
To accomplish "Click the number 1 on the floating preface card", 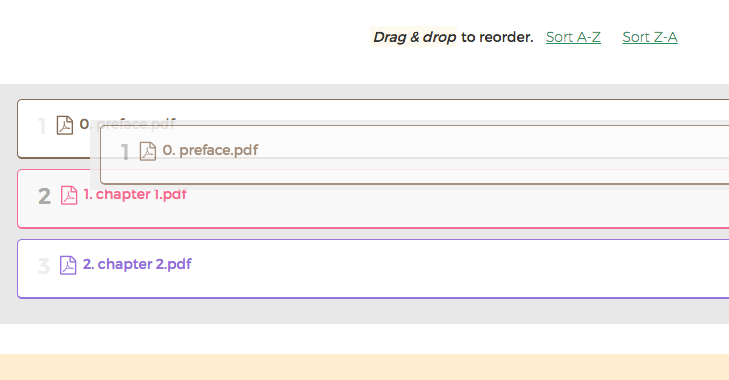I will click(125, 152).
